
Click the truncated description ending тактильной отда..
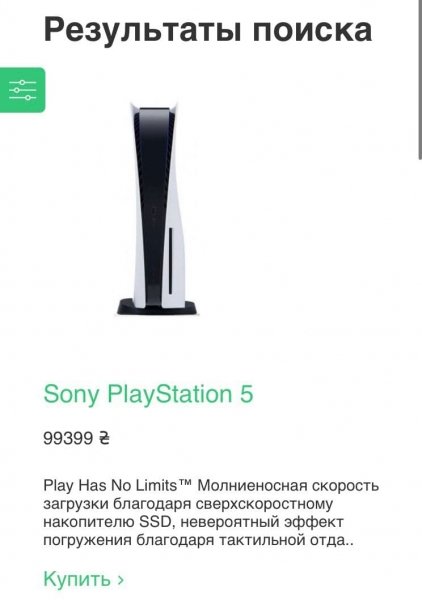pos(198,541)
